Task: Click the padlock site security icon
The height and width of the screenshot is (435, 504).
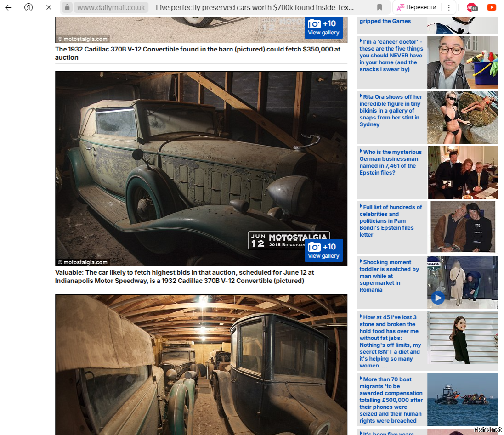Action: (x=67, y=7)
